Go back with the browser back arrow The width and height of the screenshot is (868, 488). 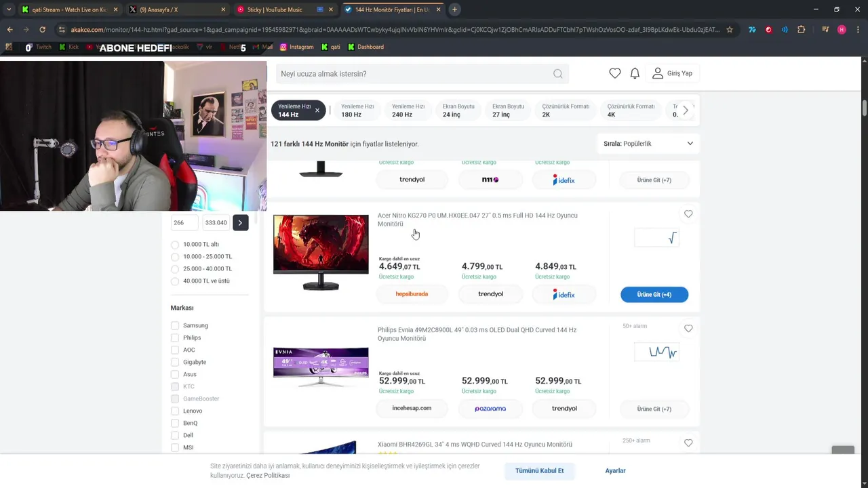click(9, 30)
